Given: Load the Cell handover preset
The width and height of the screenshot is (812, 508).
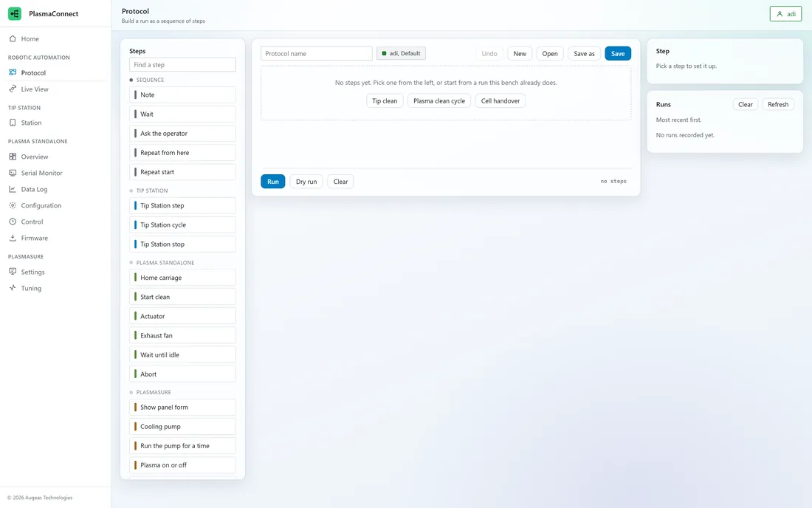Looking at the screenshot, I should point(500,101).
